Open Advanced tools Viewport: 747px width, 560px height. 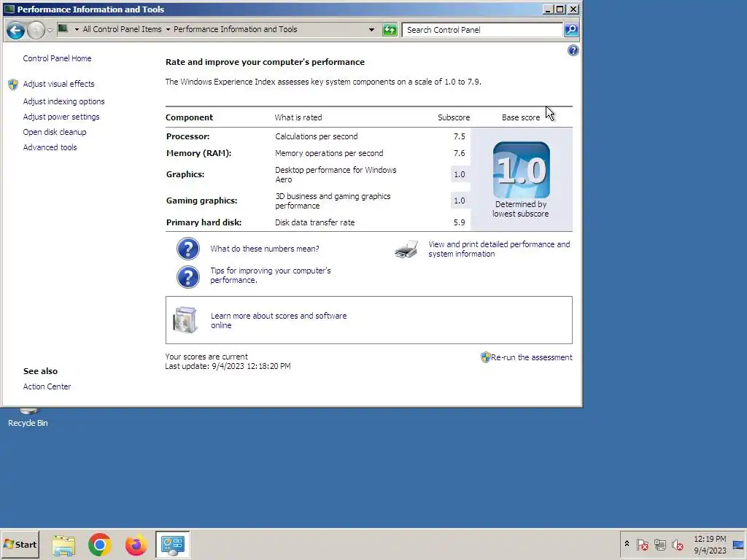pos(50,147)
